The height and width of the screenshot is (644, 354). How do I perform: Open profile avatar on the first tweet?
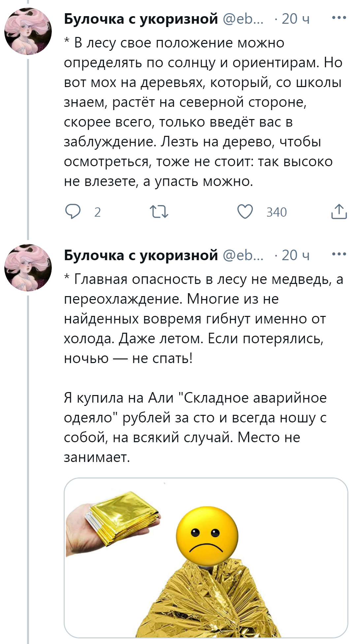[x=28, y=31]
